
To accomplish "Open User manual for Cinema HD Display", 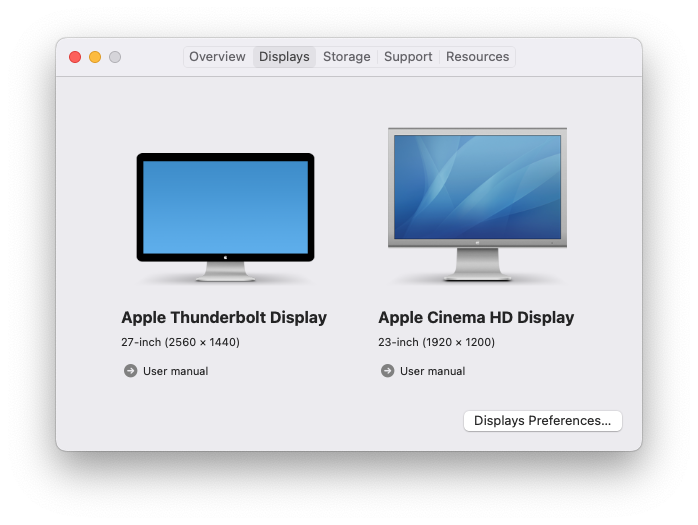I will [432, 371].
